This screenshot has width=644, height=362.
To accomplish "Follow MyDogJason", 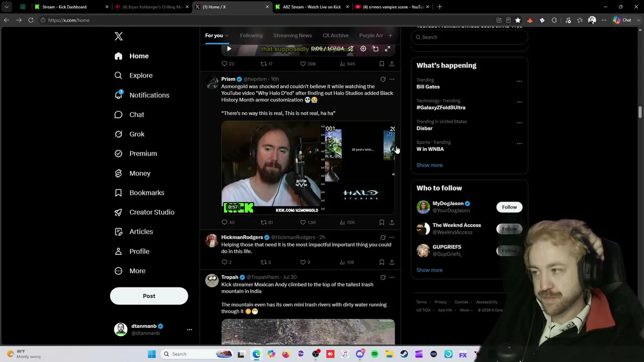I will [x=509, y=207].
